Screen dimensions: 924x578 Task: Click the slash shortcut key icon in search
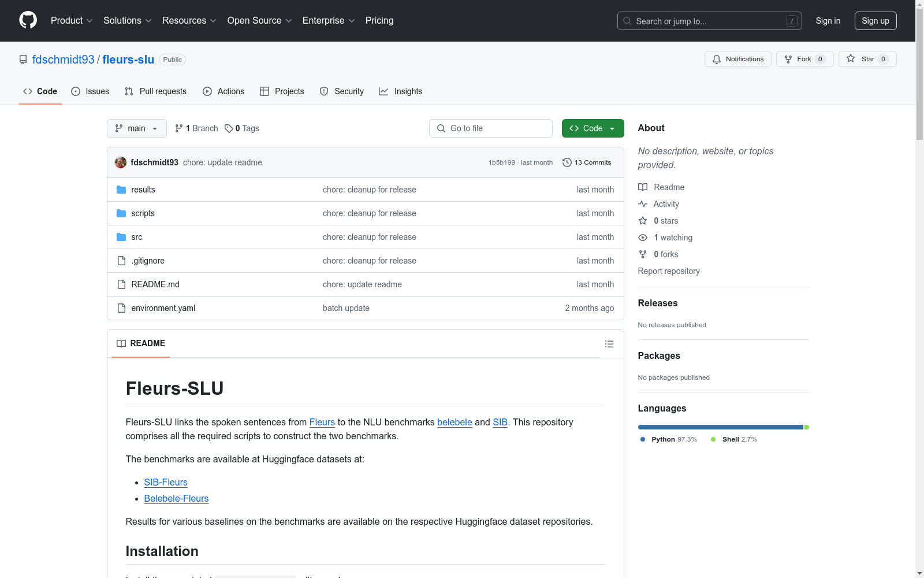[x=792, y=21]
